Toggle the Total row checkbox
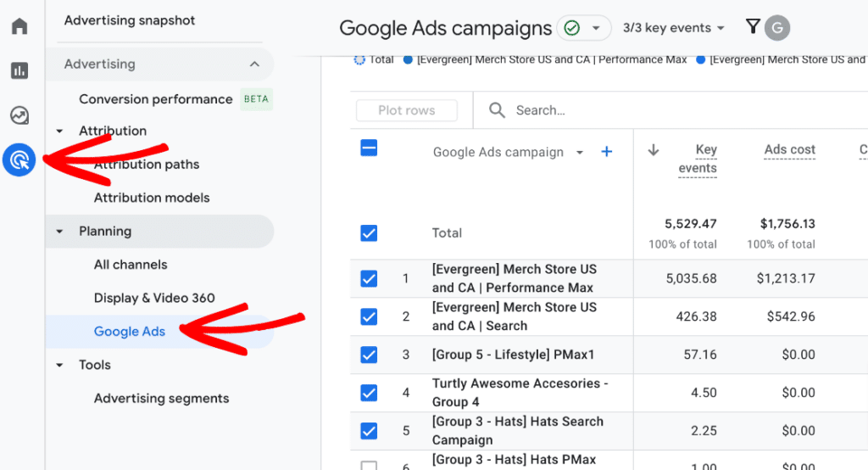The image size is (868, 470). tap(369, 233)
